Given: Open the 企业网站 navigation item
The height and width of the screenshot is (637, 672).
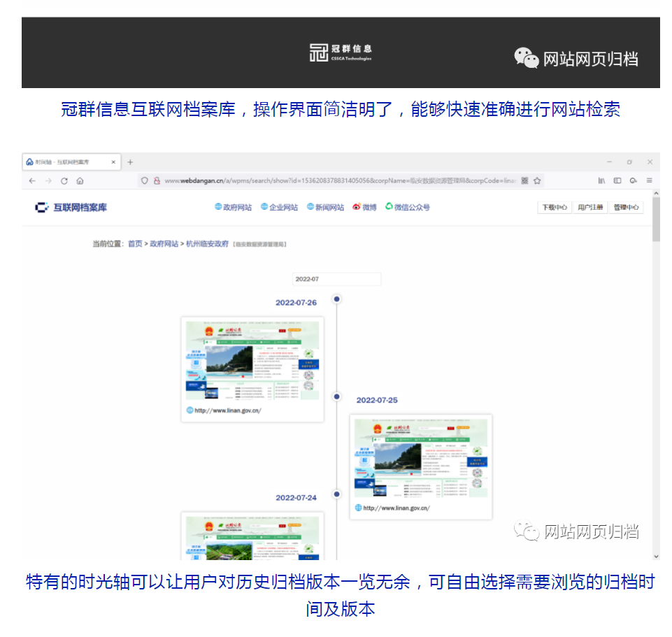Looking at the screenshot, I should coord(279,208).
